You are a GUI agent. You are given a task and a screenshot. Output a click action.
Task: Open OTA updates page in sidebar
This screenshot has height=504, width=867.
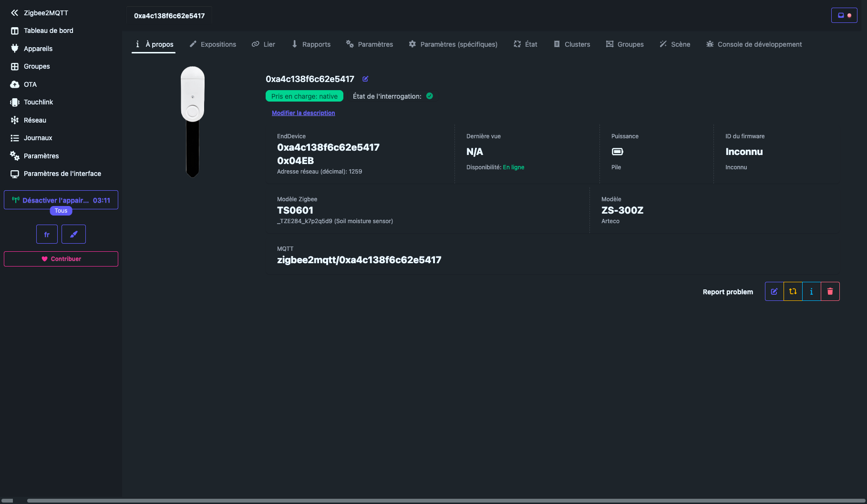click(30, 84)
